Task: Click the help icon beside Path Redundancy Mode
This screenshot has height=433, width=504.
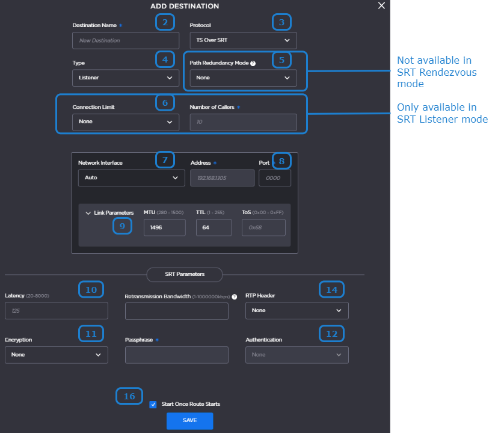Action: pos(253,63)
